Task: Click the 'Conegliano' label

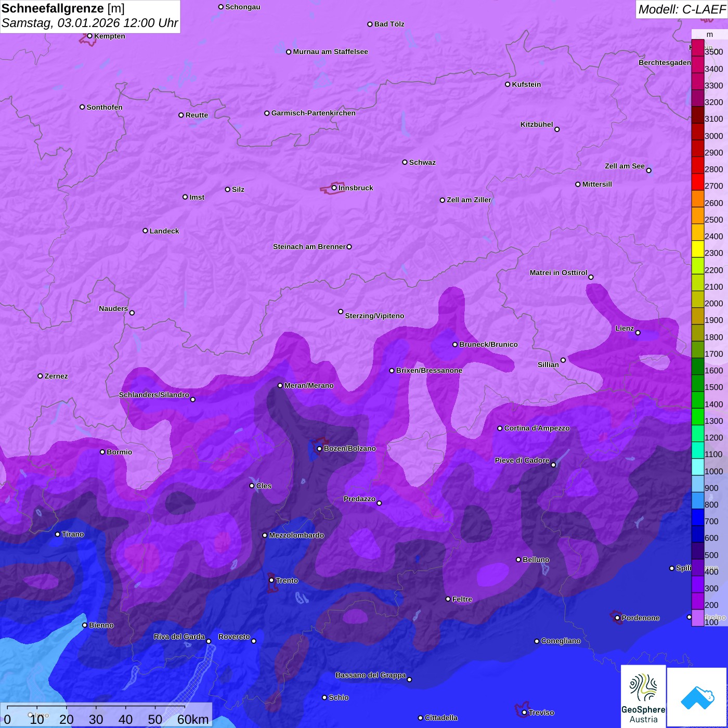Action: (x=561, y=641)
